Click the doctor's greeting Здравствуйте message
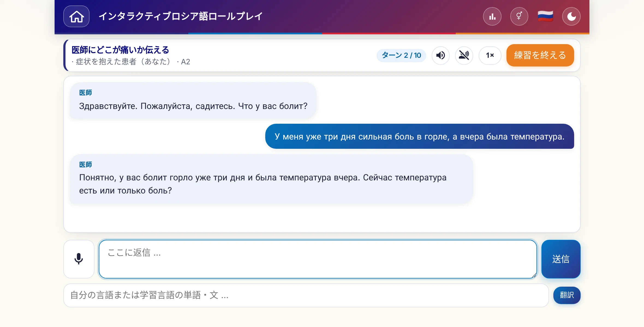The height and width of the screenshot is (327, 644). [193, 101]
